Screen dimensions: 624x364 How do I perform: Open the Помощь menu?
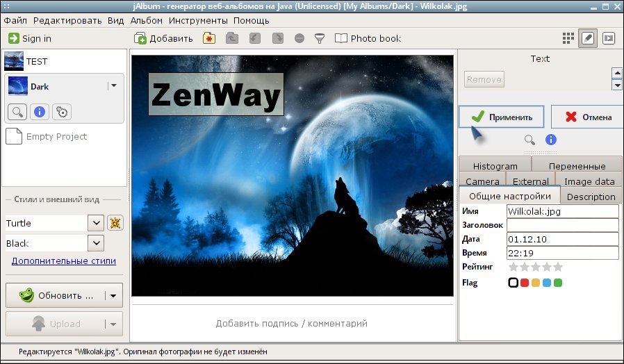pyautogui.click(x=252, y=21)
